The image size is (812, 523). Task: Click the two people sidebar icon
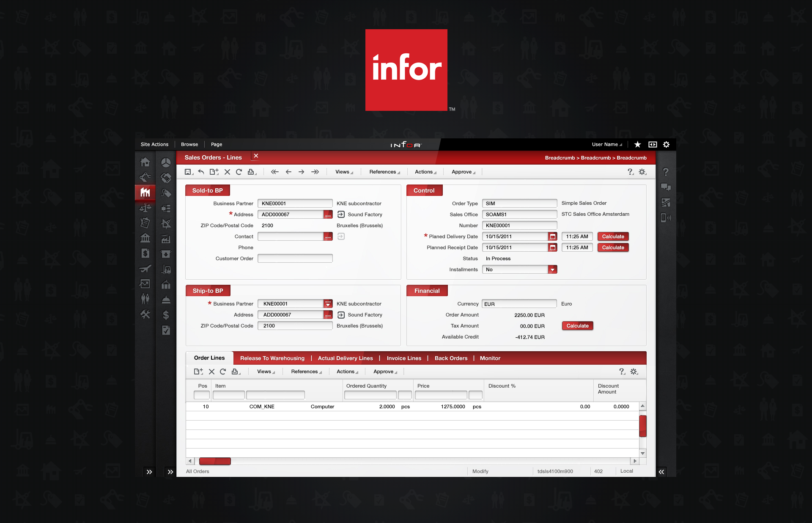click(x=145, y=299)
